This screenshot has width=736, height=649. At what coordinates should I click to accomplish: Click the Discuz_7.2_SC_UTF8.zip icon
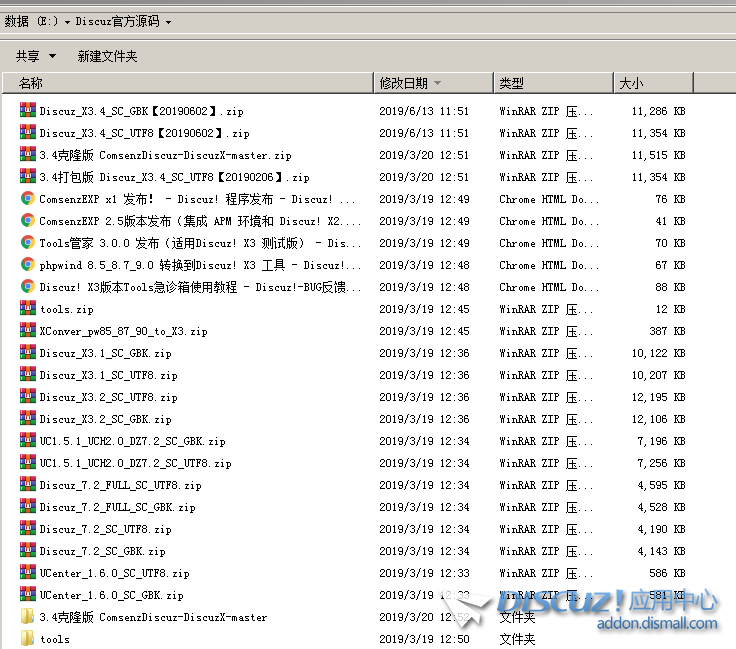(28, 528)
